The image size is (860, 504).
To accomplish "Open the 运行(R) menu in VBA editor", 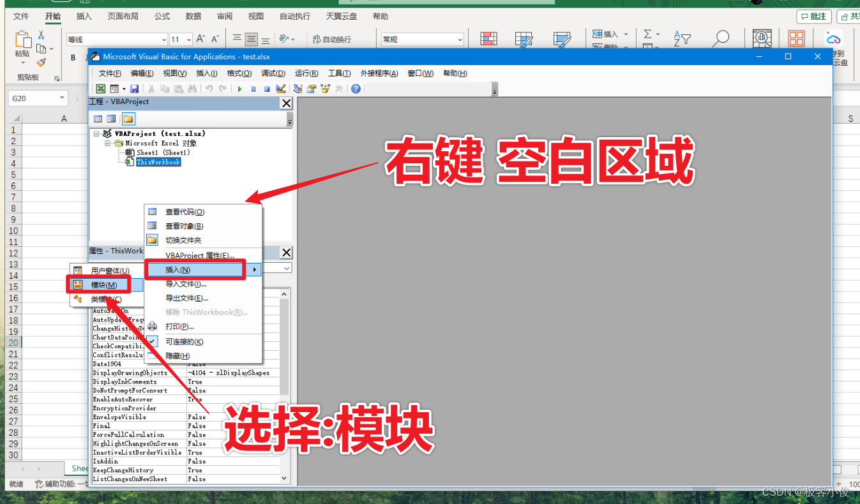I will coord(306,73).
